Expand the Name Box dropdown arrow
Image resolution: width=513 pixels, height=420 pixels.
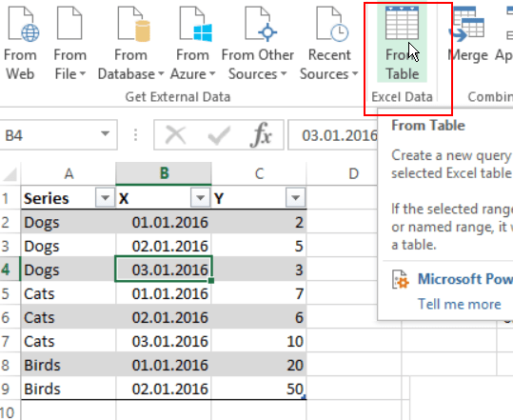click(x=105, y=134)
